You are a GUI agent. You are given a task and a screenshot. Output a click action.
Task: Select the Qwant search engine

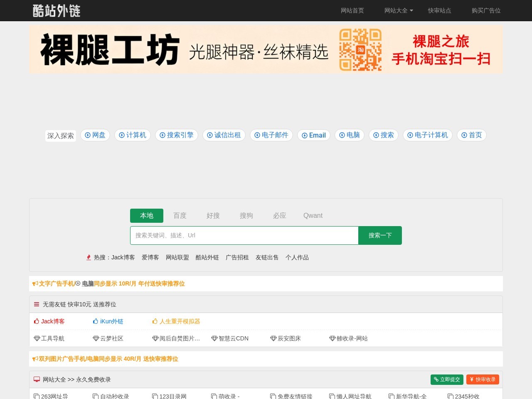[313, 216]
